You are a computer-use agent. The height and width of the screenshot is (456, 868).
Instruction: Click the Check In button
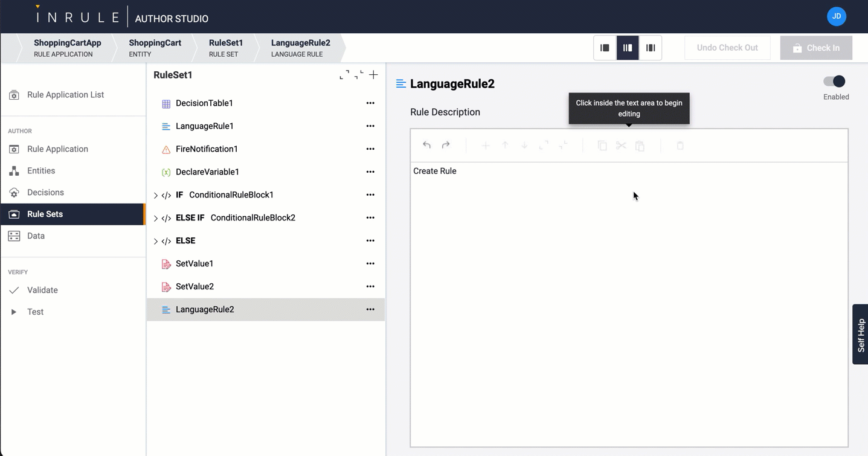[x=816, y=48]
